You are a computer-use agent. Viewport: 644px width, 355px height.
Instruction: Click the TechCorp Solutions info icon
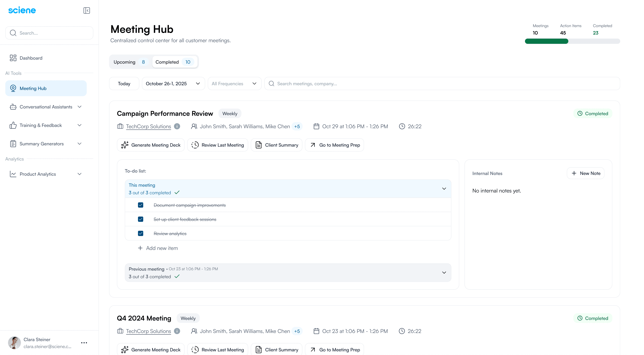[177, 126]
